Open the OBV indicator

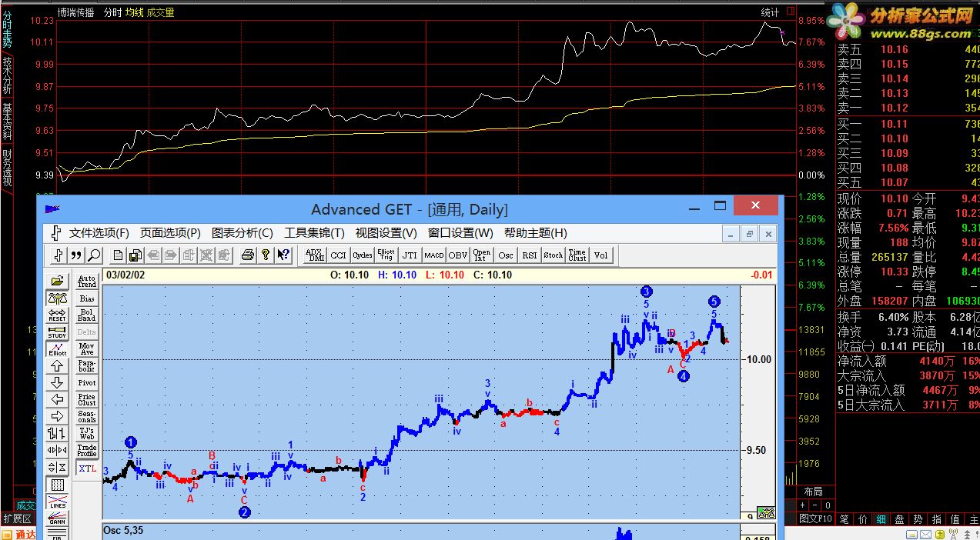coord(458,255)
